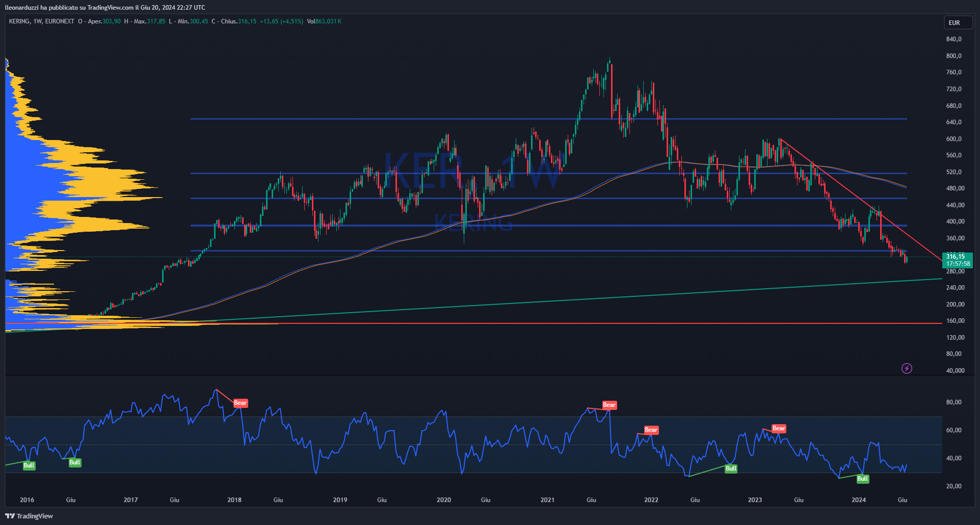Click the Bear label near mid-2021 RSI

(x=610, y=405)
